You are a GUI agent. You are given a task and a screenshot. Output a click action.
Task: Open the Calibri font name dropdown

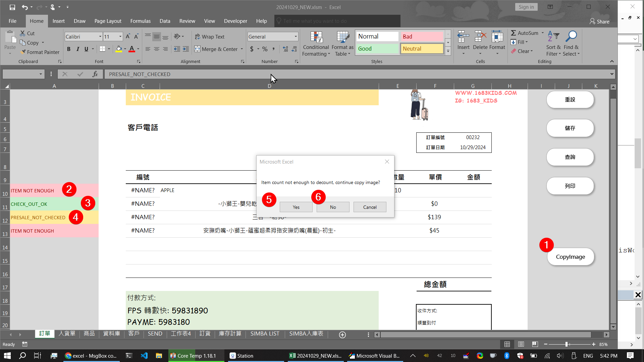(x=100, y=37)
